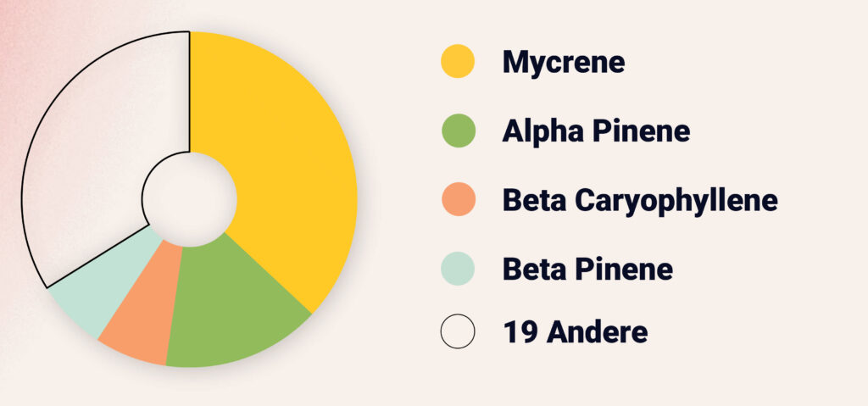This screenshot has height=406, width=868.
Task: Click the yellow Mycrene legend dot
Action: click(x=458, y=61)
